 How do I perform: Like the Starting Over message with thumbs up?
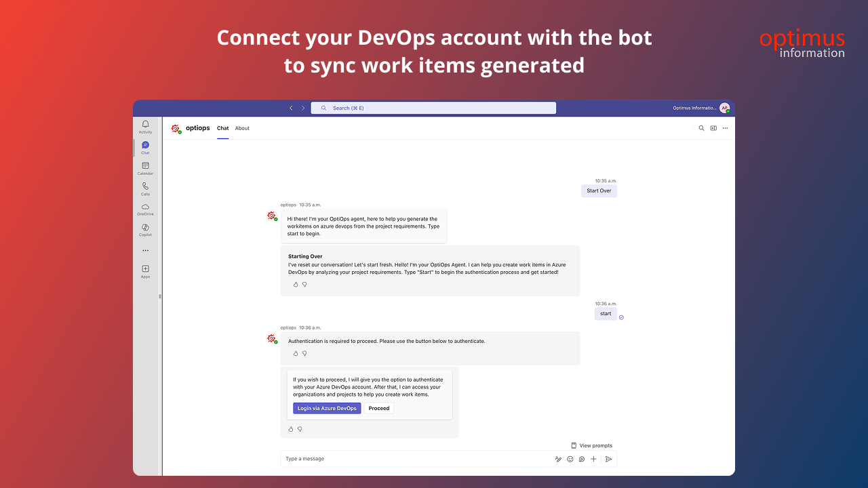pyautogui.click(x=296, y=285)
